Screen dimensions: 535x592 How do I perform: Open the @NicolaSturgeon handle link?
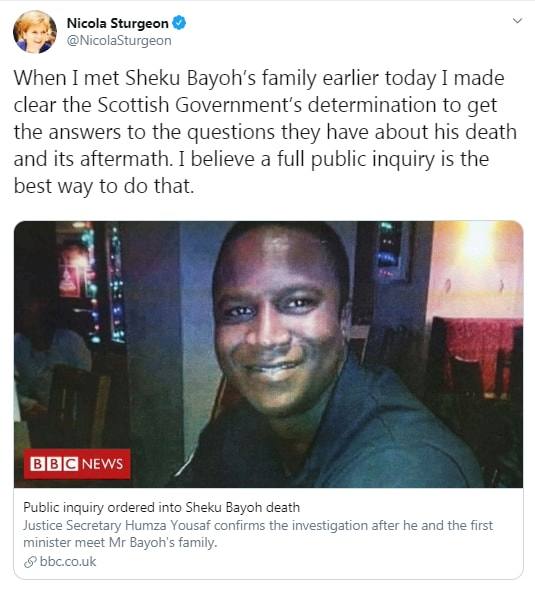(119, 40)
